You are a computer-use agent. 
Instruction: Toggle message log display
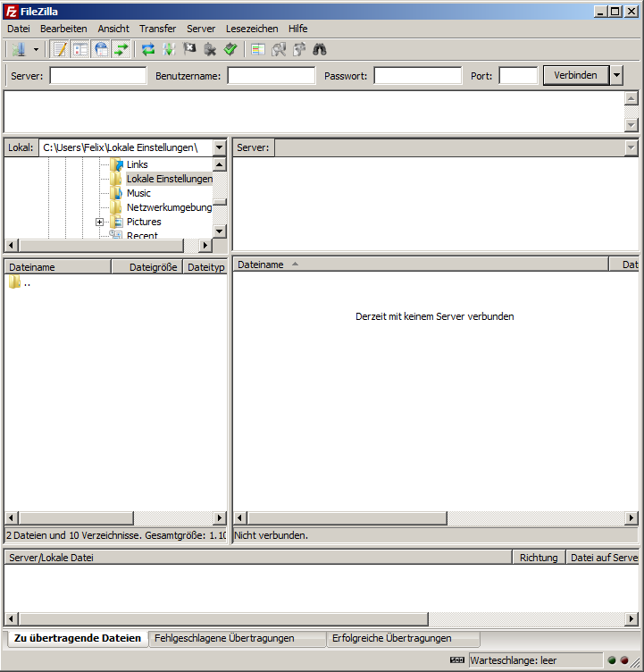[x=60, y=50]
